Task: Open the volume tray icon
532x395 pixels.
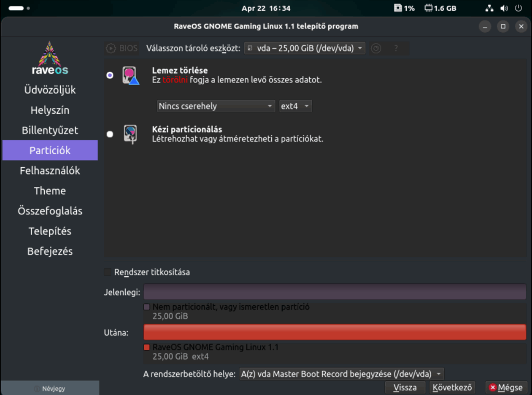Action: click(x=504, y=8)
